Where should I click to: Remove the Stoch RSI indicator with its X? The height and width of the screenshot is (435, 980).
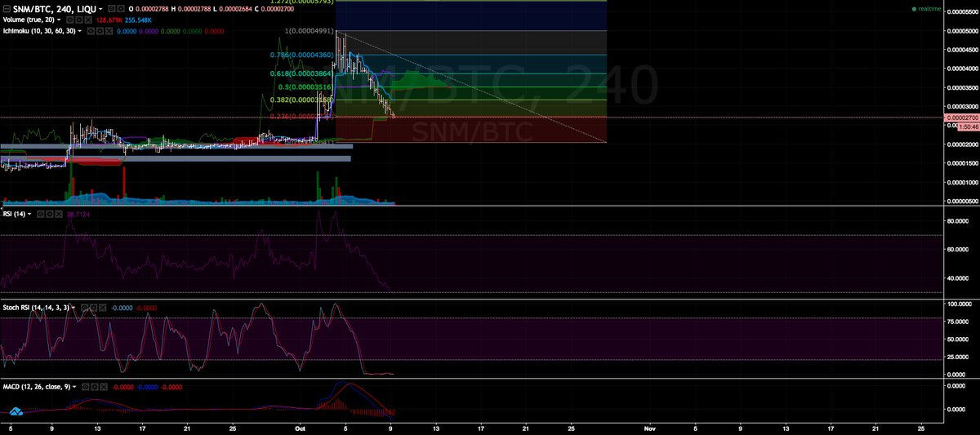pos(102,308)
